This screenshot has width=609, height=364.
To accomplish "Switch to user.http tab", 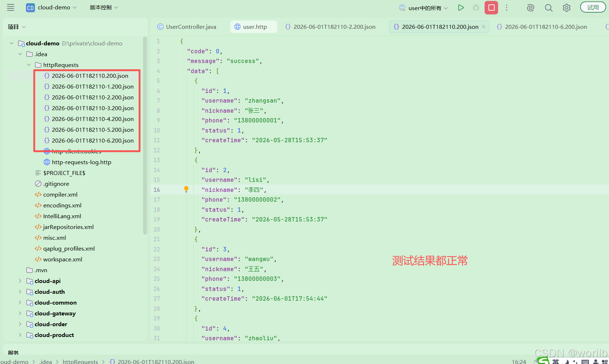I will point(254,27).
